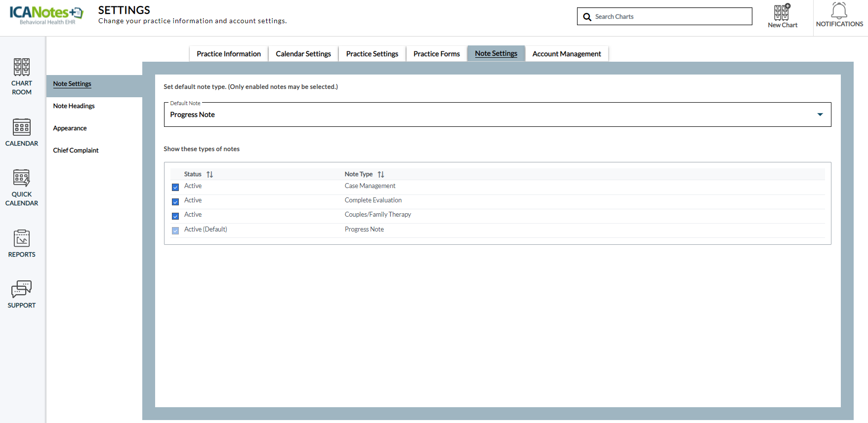Switch to the Account Management tab
This screenshot has height=423, width=868.
[x=567, y=54]
